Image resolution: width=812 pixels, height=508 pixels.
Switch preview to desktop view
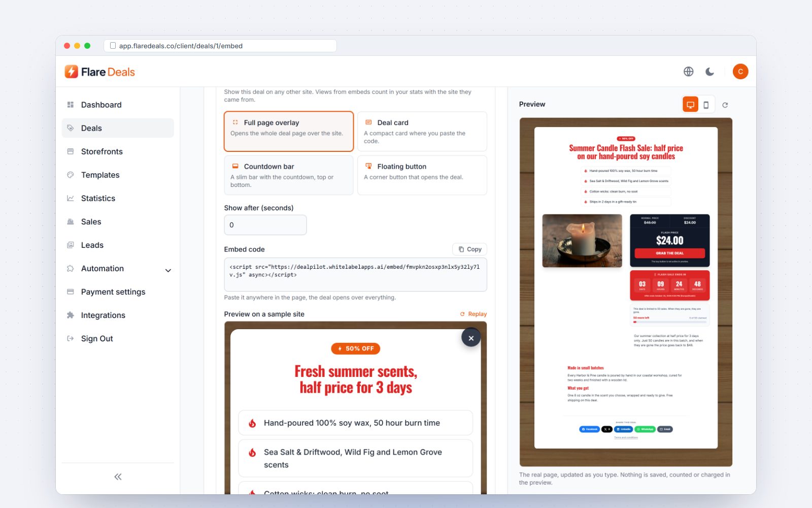pyautogui.click(x=690, y=105)
